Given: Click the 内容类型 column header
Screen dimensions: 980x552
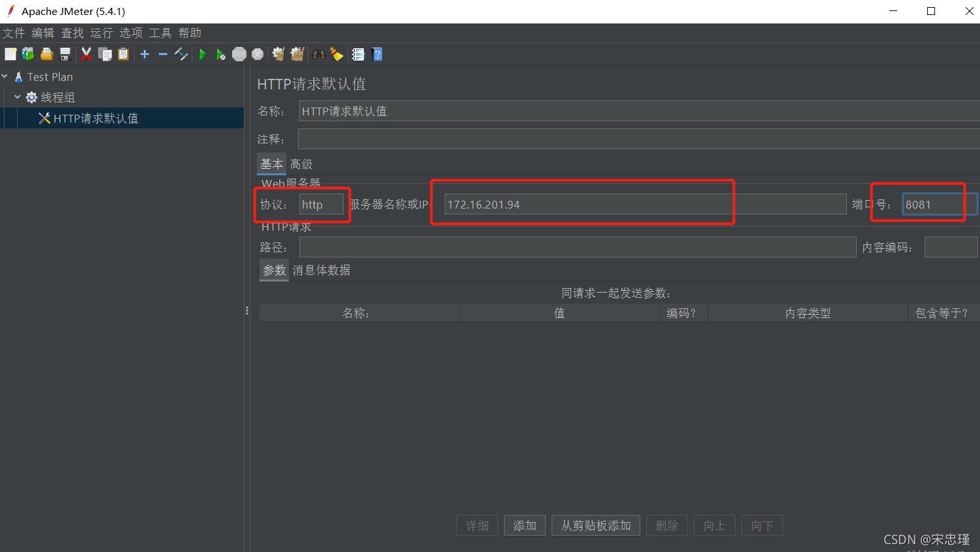Looking at the screenshot, I should [808, 313].
